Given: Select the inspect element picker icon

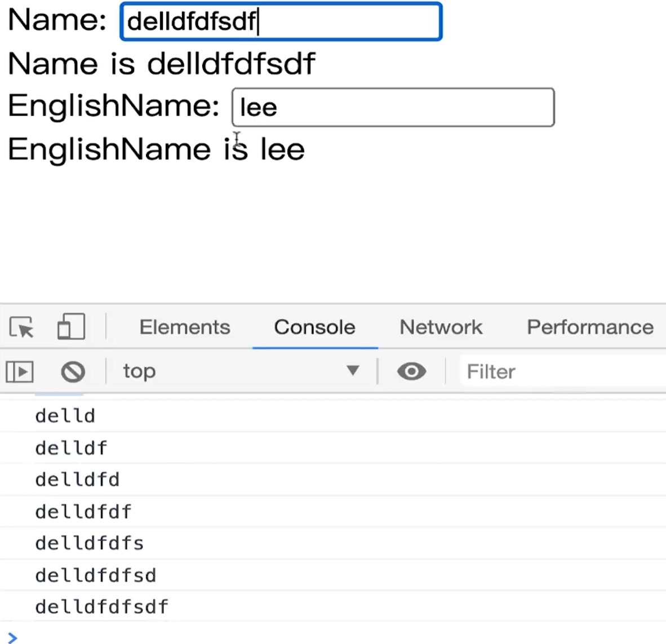Looking at the screenshot, I should [22, 327].
